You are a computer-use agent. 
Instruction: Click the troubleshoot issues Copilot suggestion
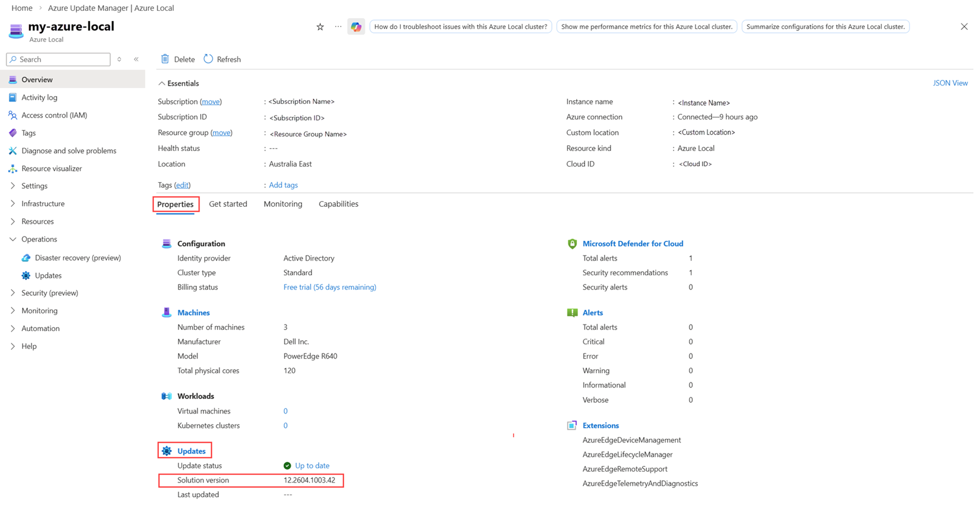point(461,27)
